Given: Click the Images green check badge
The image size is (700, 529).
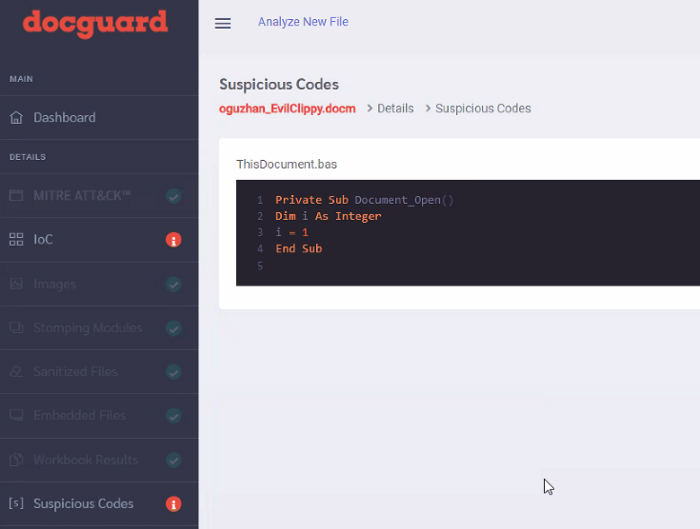Looking at the screenshot, I should point(174,284).
